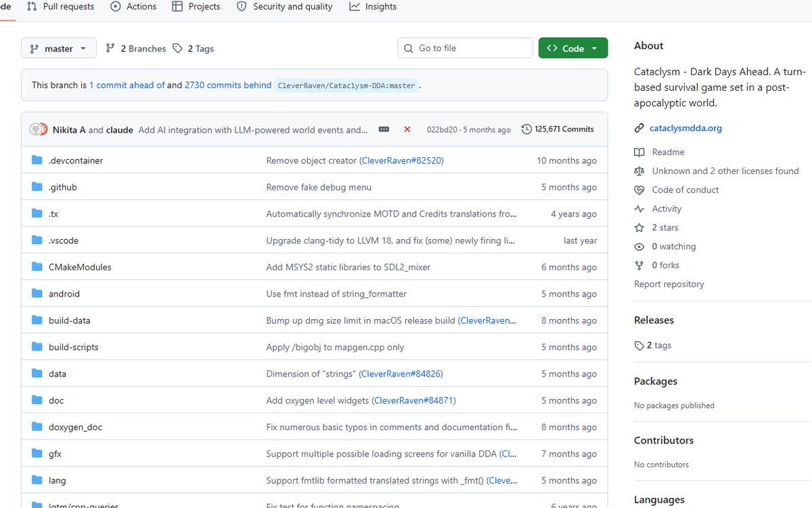Go to the Insights tab
The image size is (812, 508).
(x=373, y=7)
